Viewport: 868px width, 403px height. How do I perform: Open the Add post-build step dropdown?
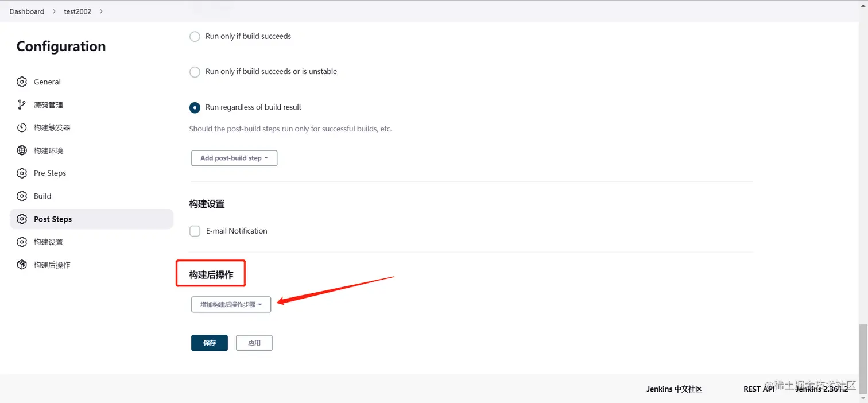[x=234, y=158]
